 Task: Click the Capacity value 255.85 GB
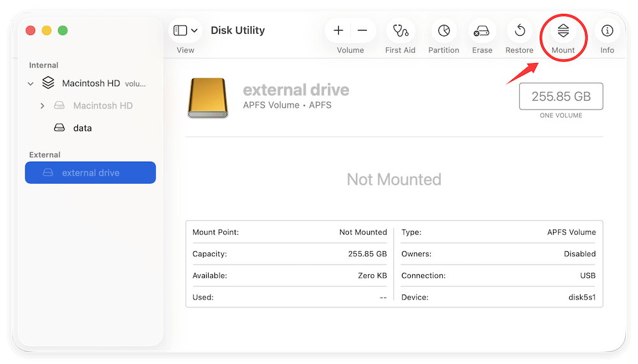click(367, 254)
